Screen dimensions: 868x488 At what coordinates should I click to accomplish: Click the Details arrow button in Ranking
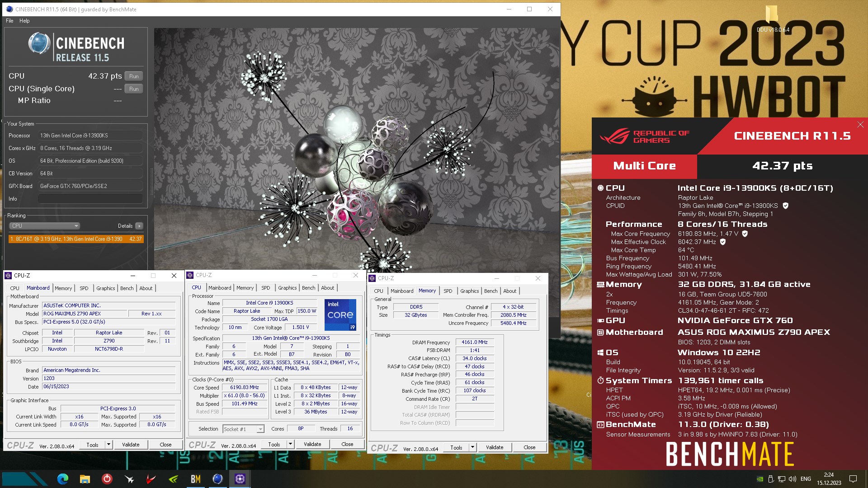[139, 226]
